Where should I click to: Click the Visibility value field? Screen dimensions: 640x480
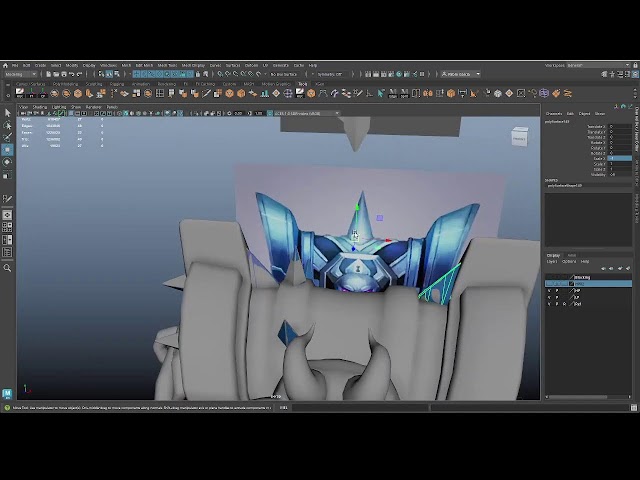620,174
